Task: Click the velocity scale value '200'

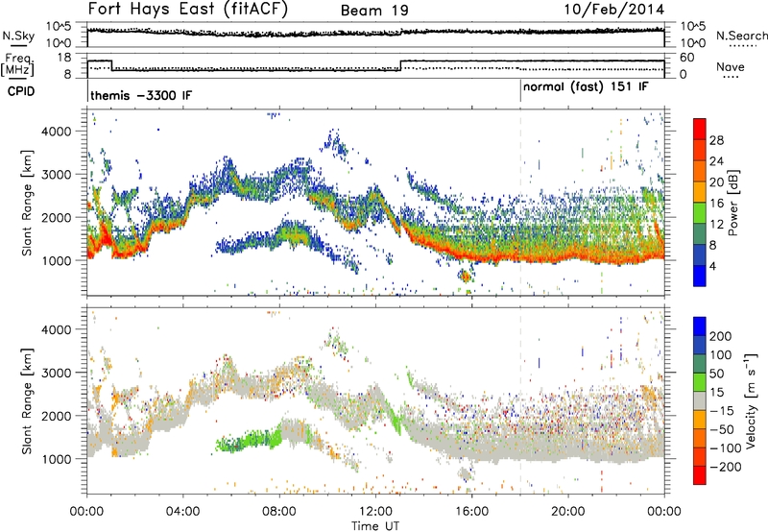Action: coord(721,336)
